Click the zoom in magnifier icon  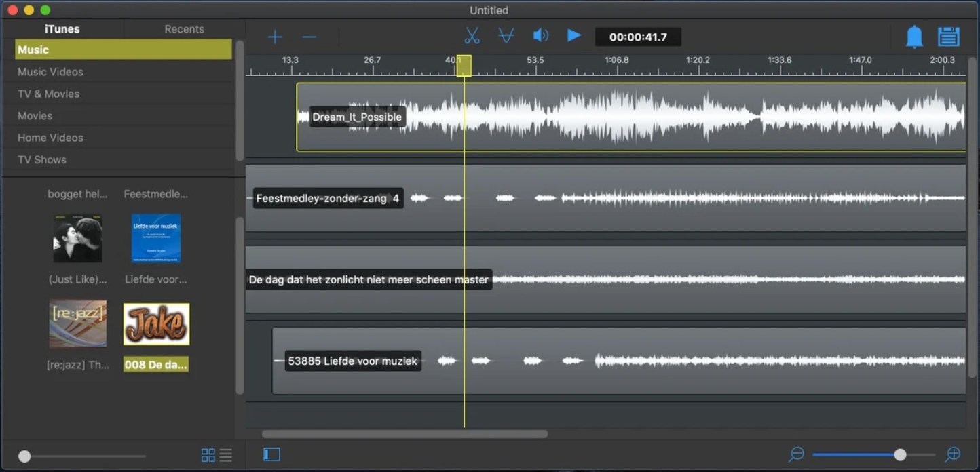(x=953, y=454)
